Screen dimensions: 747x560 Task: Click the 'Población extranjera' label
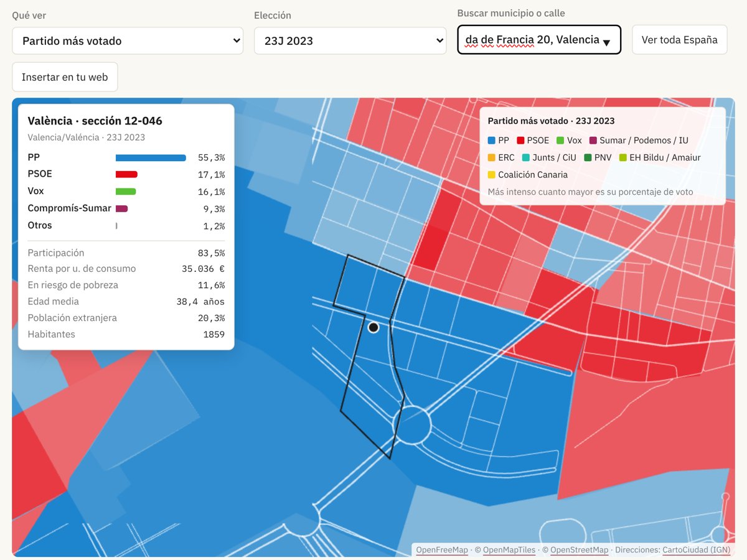pos(72,318)
